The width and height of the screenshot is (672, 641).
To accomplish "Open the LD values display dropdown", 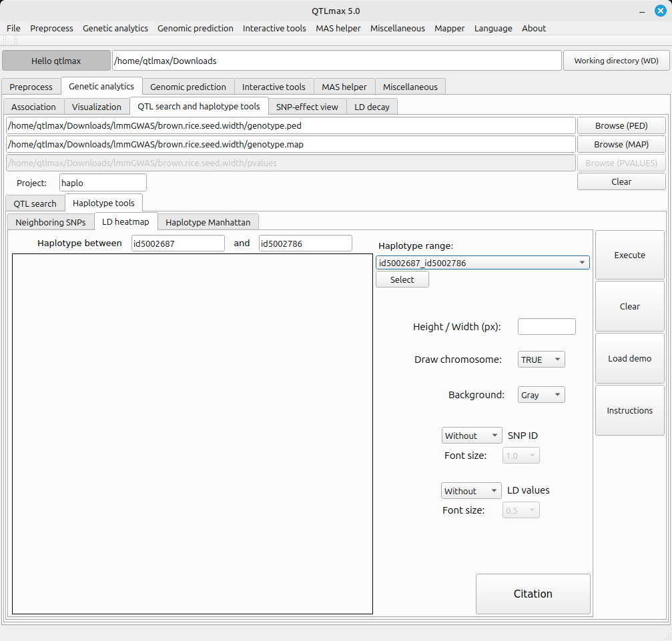I will click(x=470, y=491).
